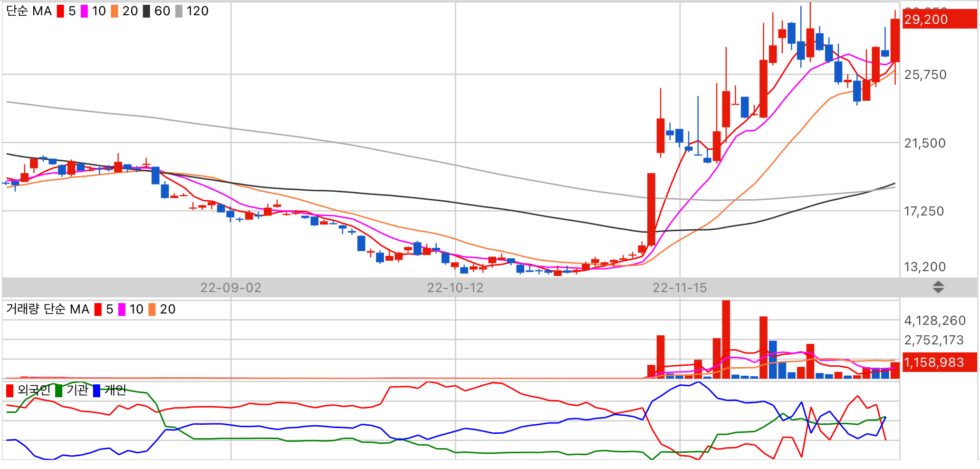Click the orange 20-day MA color swatch
980x469 pixels.
(115, 11)
